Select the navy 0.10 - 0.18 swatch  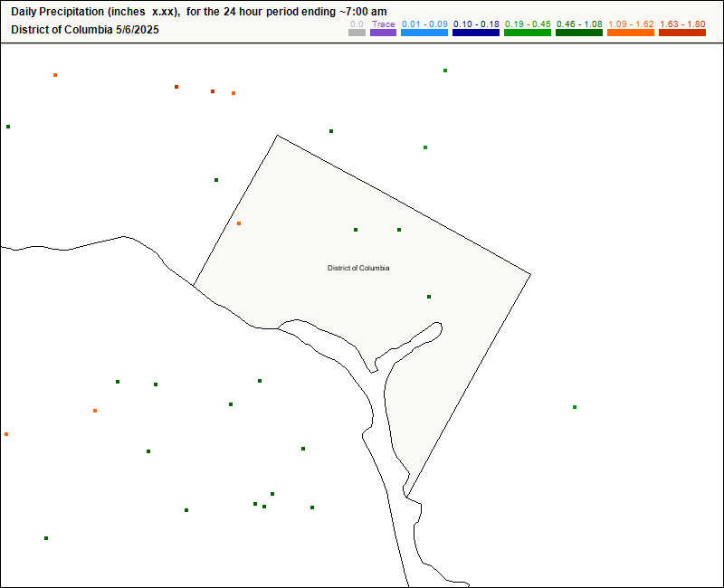[476, 33]
